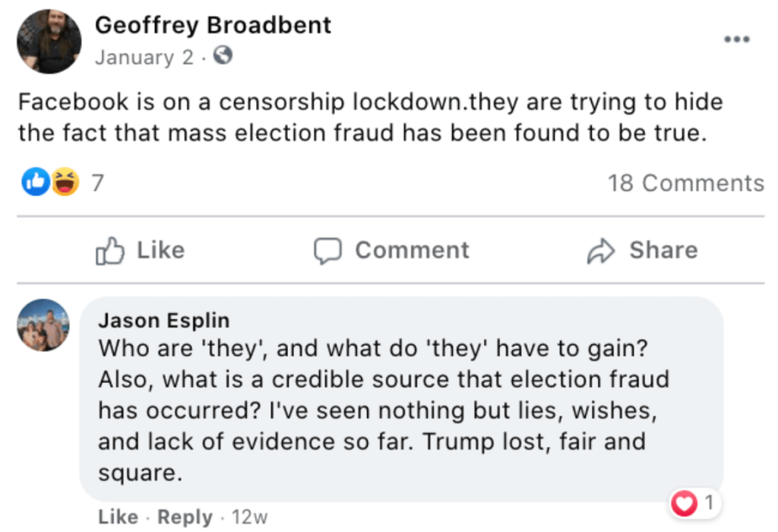Open the post's three-dot options menu
The width and height of the screenshot is (778, 532).
(736, 40)
